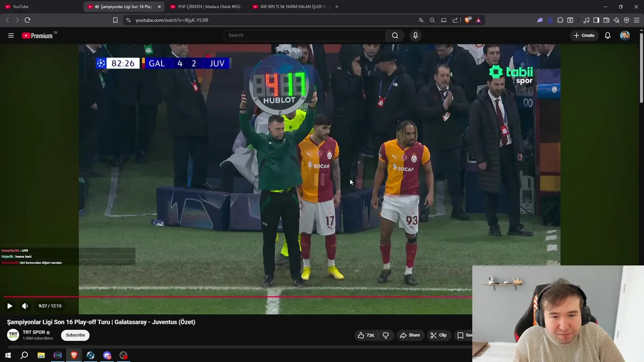Click into the YouTube search field
Image resolution: width=644 pixels, height=362 pixels.
304,35
